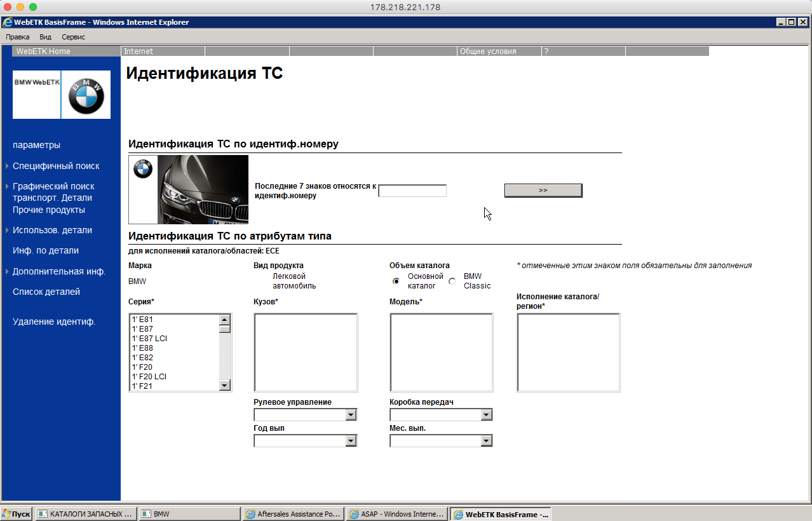This screenshot has height=521, width=812.
Task: Select the Основной каталог radio button
Action: click(396, 281)
